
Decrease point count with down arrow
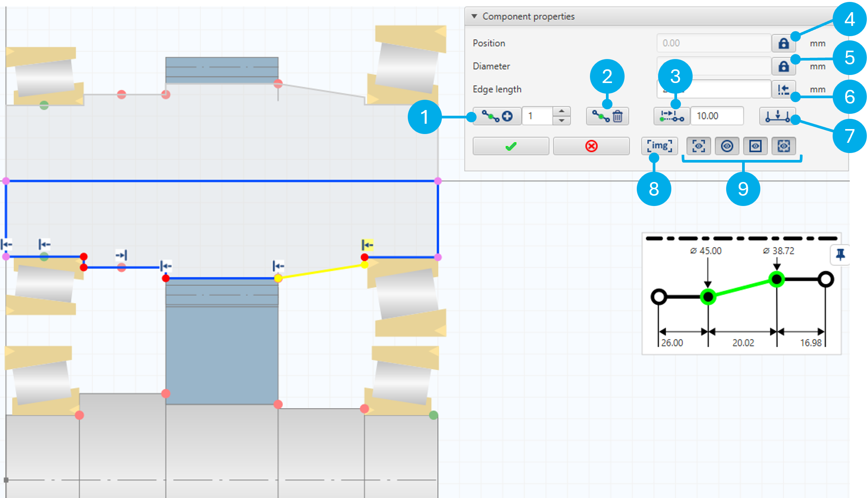561,121
